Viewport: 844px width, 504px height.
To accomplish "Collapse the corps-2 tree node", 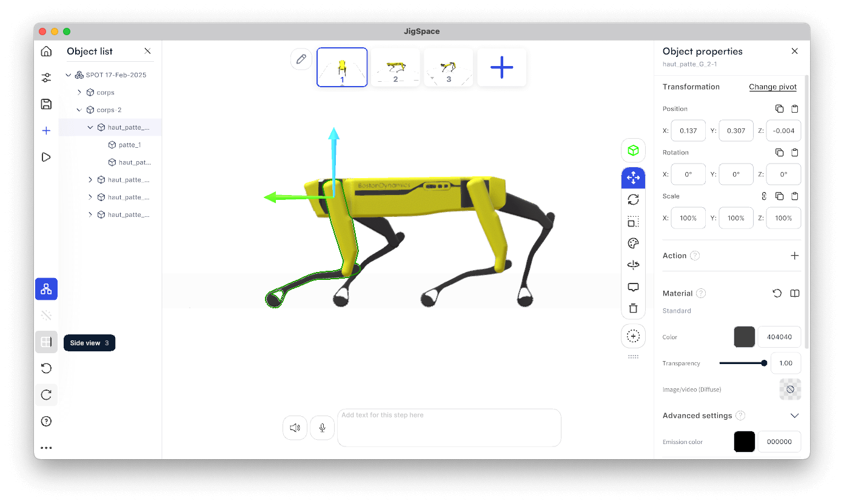I will tap(79, 110).
